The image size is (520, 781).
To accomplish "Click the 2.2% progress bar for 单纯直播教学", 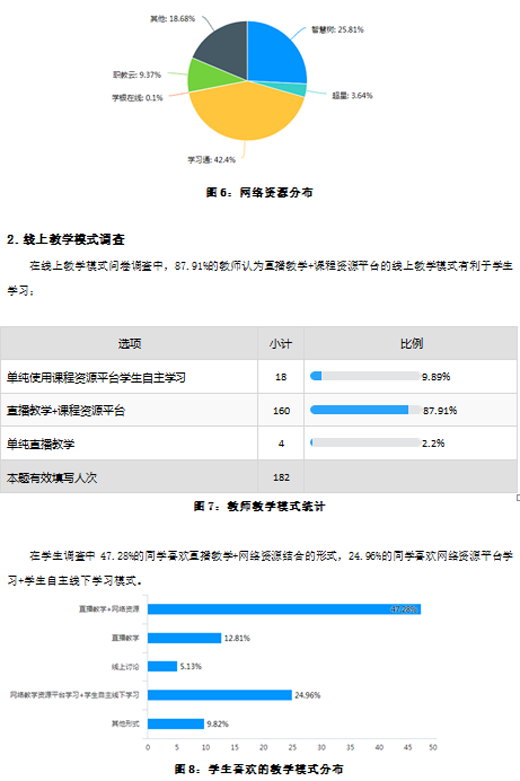I will pos(365,442).
